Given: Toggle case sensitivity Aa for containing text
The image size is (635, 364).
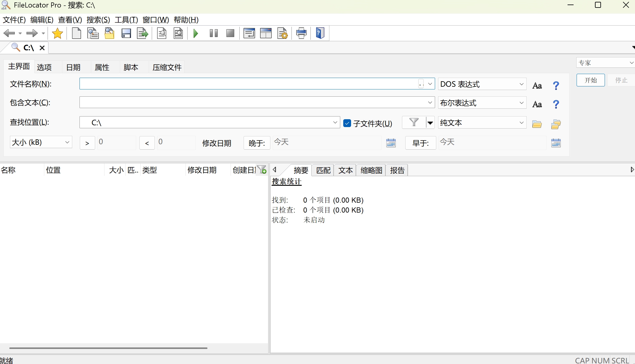Looking at the screenshot, I should [537, 104].
